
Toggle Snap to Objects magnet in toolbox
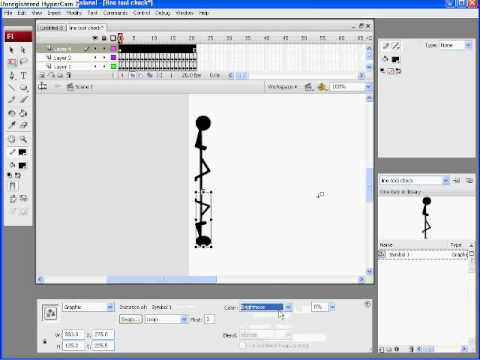(12, 186)
